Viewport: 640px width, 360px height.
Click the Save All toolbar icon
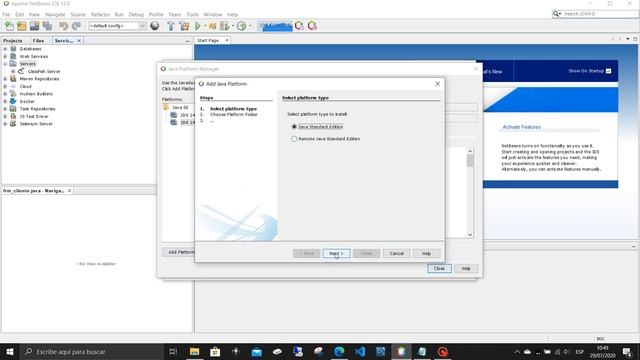(x=47, y=26)
